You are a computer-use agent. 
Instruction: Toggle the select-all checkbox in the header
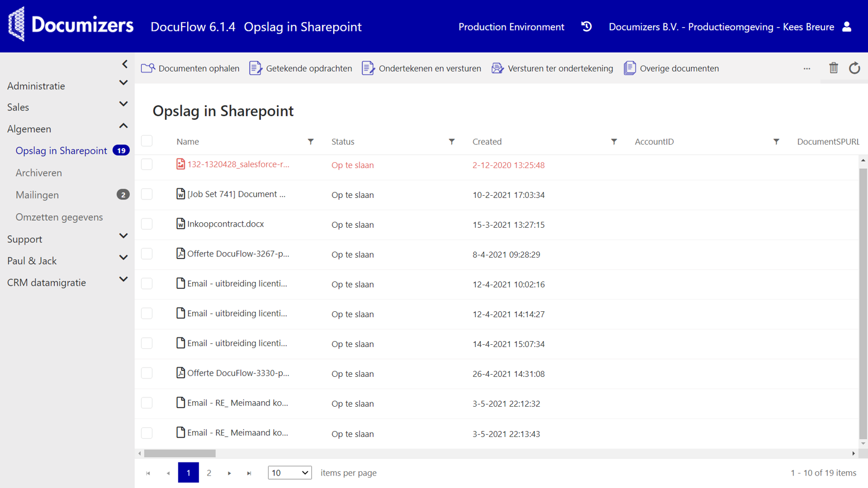click(146, 140)
